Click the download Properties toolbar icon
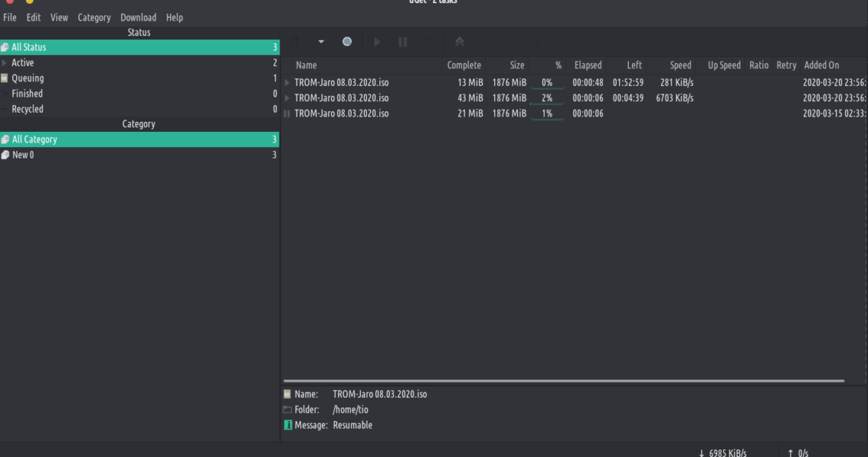 [x=430, y=42]
